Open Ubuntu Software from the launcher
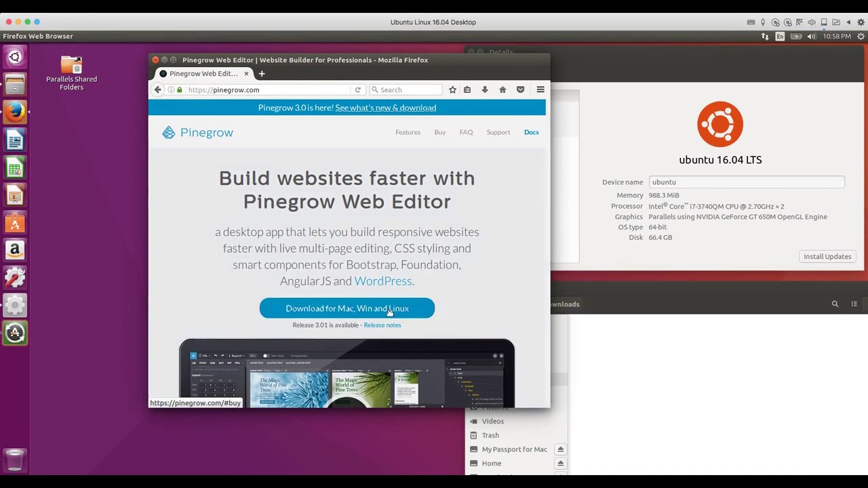The image size is (868, 488). point(15,223)
